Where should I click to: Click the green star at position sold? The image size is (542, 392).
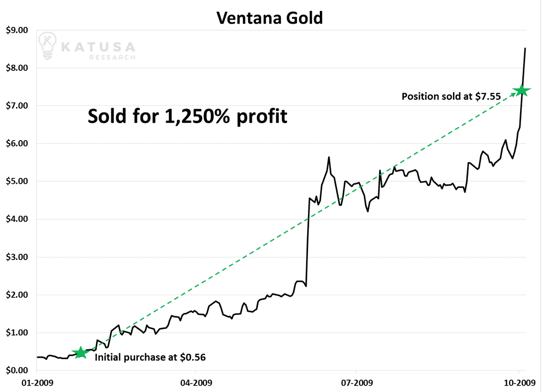point(521,90)
